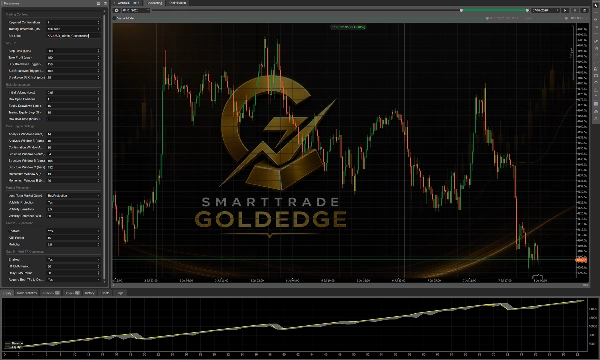600x360 pixels.
Task: Open the Positions bottom tab
Action: point(51,293)
